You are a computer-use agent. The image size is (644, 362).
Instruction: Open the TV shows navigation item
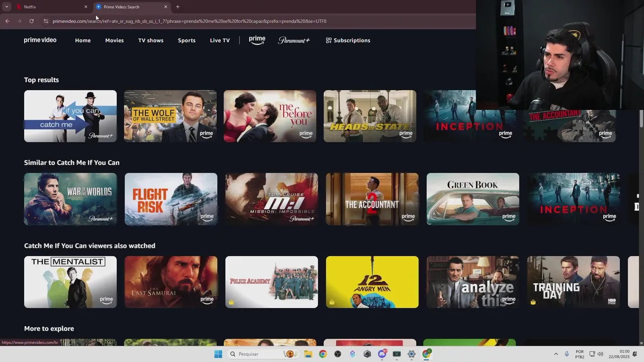[151, 40]
